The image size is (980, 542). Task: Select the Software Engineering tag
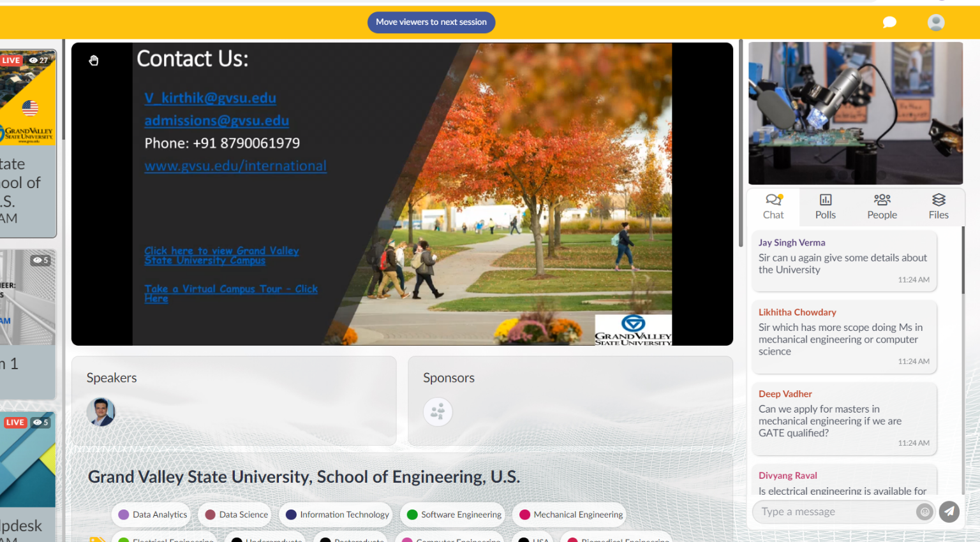[x=454, y=515]
